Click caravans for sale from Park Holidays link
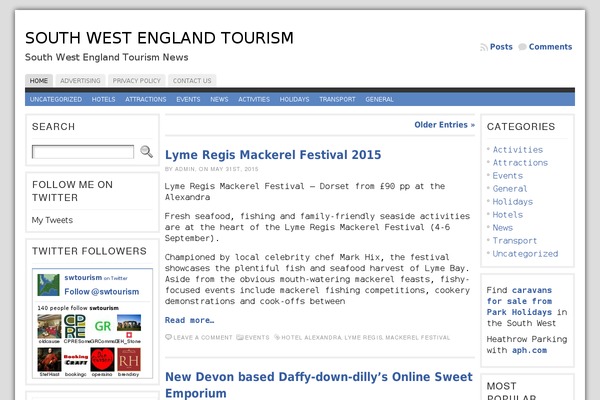Viewport: 600px width, 400px height. [x=520, y=301]
